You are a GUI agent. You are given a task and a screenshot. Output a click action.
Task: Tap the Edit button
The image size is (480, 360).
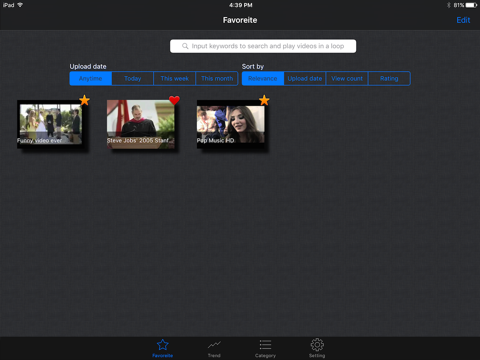tap(463, 20)
